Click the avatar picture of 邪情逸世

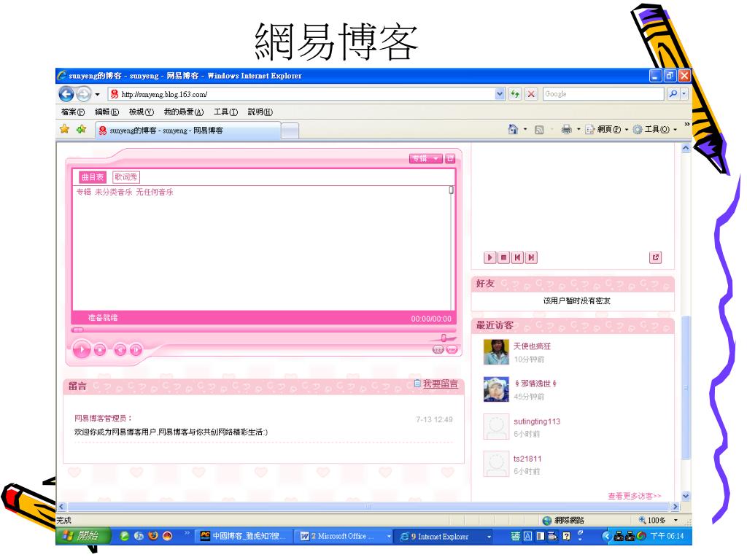click(496, 389)
